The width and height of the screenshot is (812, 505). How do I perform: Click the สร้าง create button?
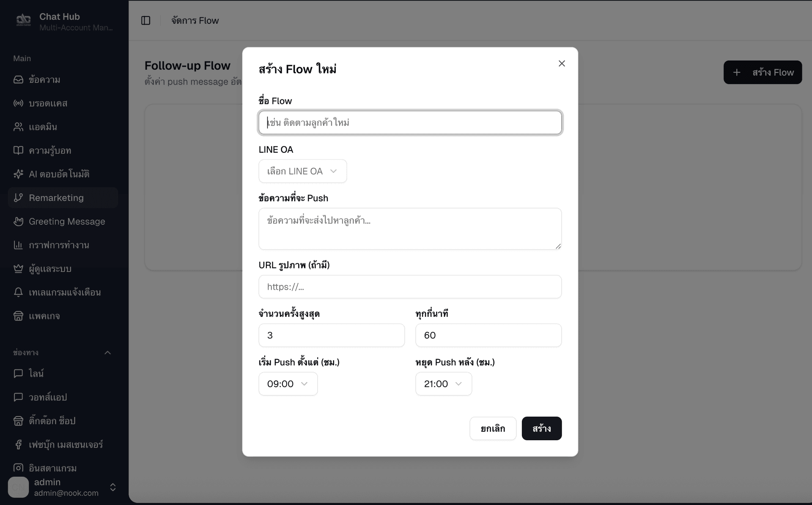(541, 428)
